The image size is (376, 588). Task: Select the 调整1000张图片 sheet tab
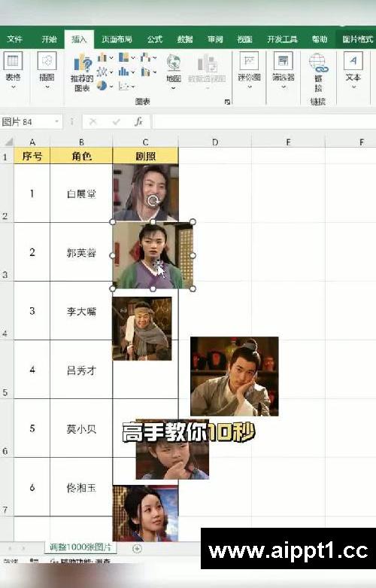(80, 547)
